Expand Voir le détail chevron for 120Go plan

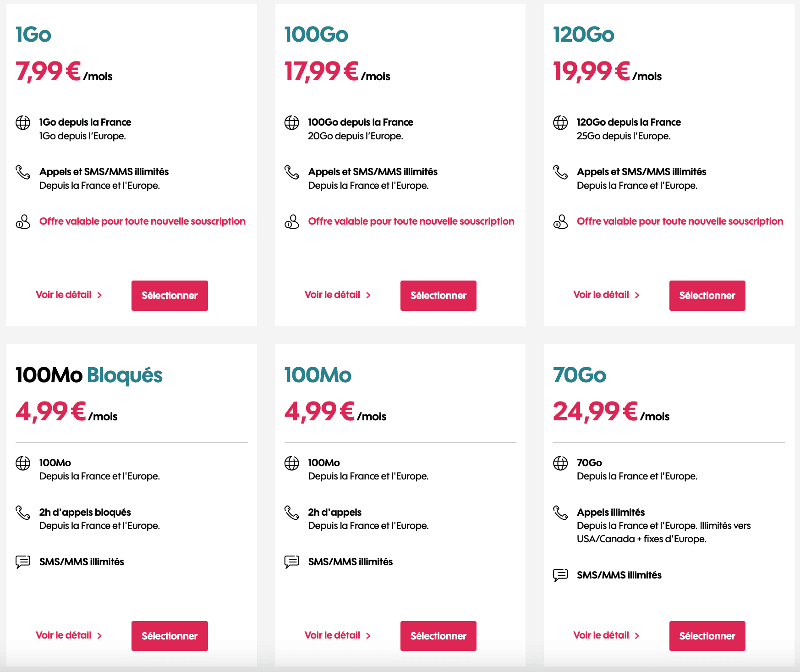(637, 295)
